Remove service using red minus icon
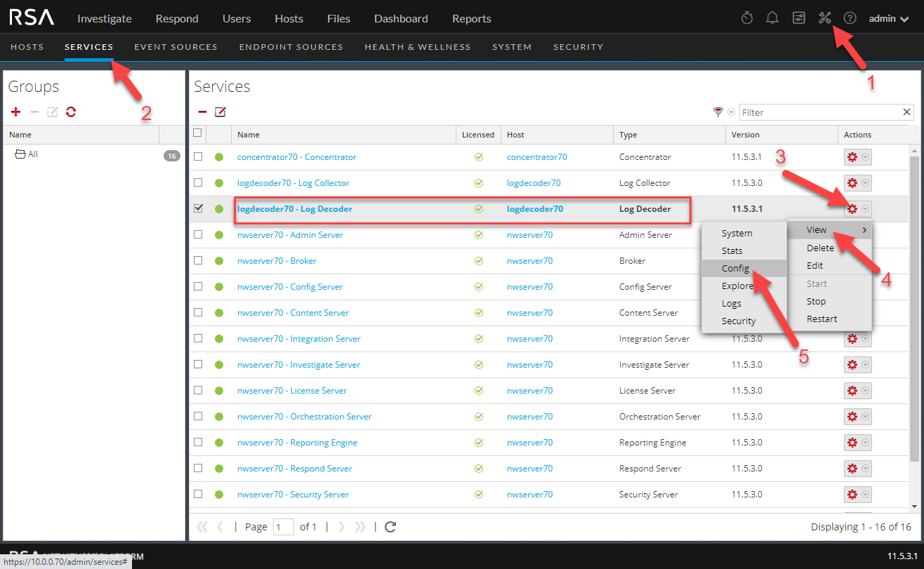Screen dimensions: 924x569 click(202, 112)
